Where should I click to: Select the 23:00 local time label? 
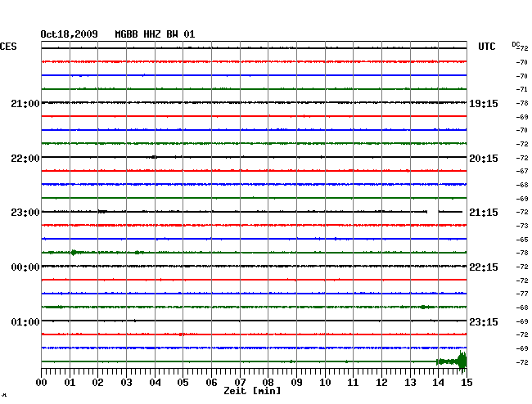point(25,213)
